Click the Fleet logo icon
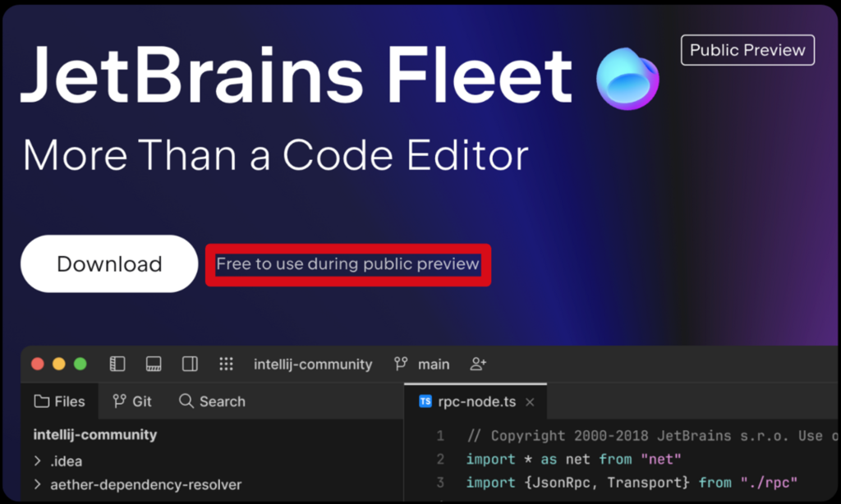 tap(627, 78)
